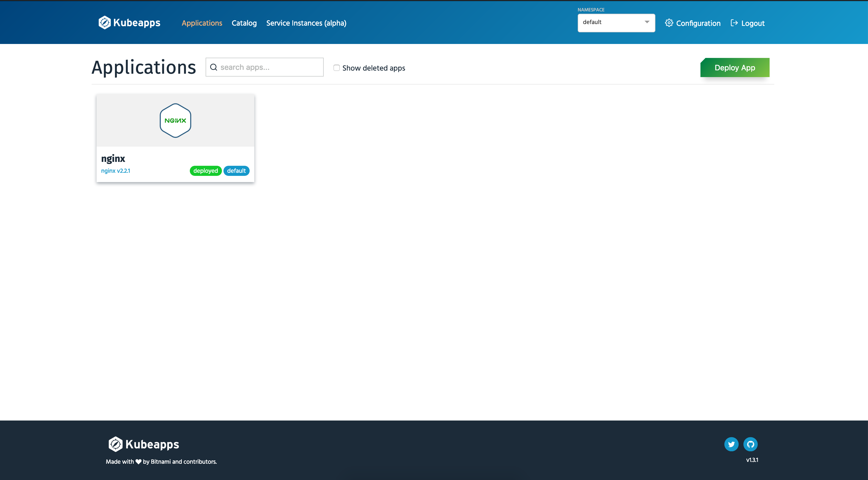Click the namespace dropdown arrow
868x480 pixels.
point(647,22)
